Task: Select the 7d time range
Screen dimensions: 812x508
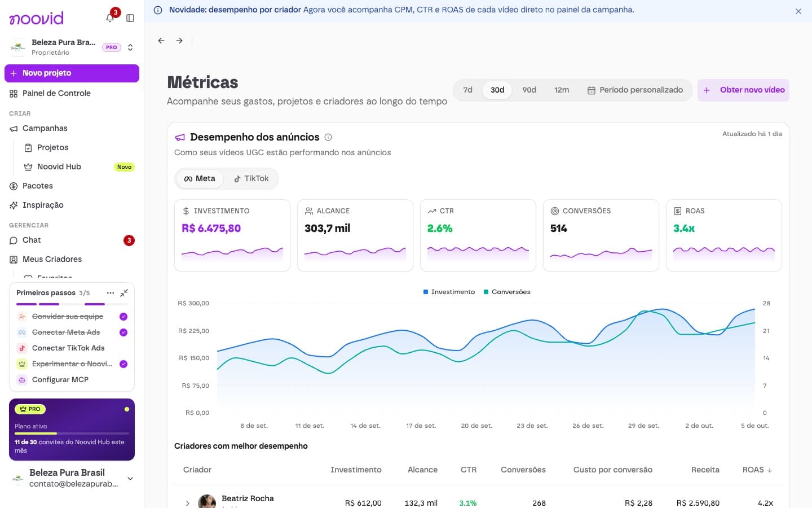Action: coord(468,90)
